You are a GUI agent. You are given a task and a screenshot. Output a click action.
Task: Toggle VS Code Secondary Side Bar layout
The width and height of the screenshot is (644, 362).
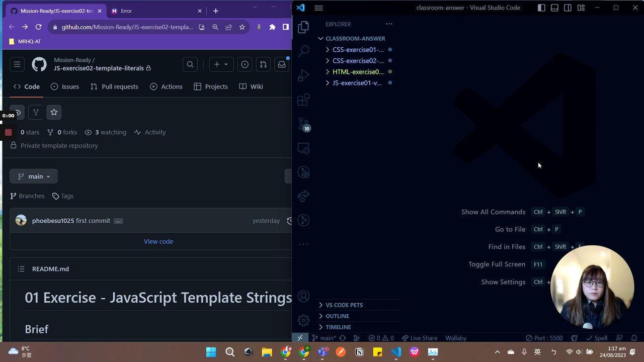point(568,8)
